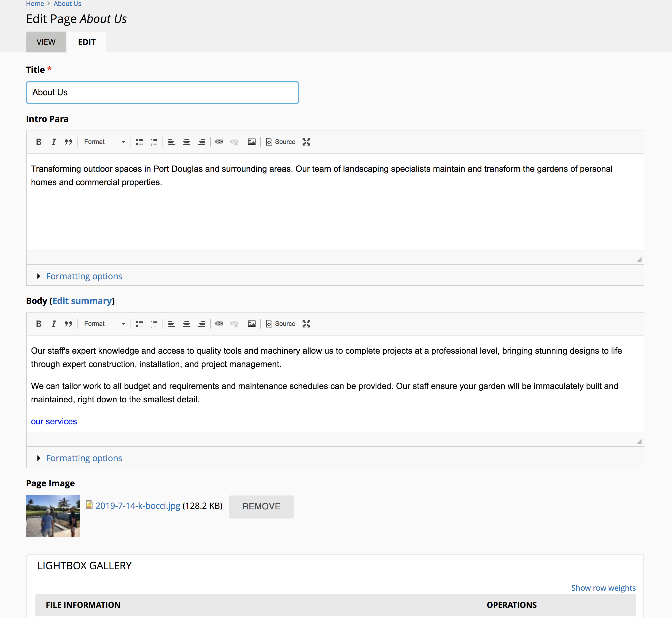This screenshot has width=672, height=618.
Task: Expand Formatting options under Intro Para
Action: point(84,276)
